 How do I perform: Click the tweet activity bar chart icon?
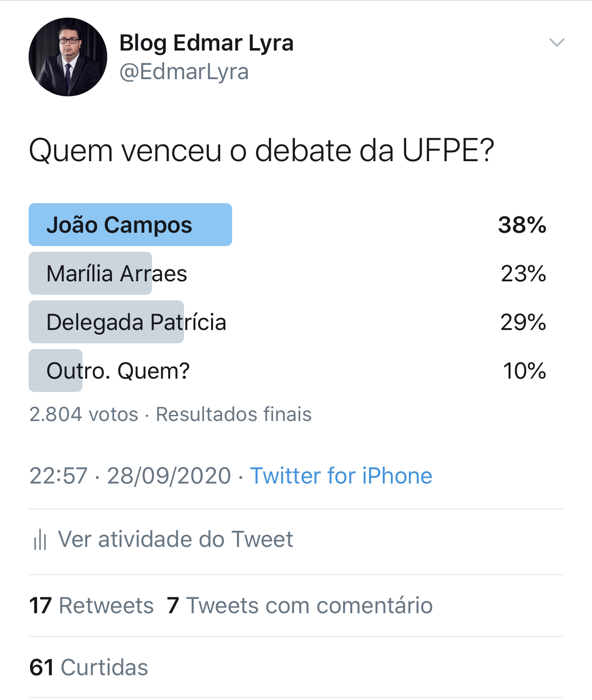40,540
